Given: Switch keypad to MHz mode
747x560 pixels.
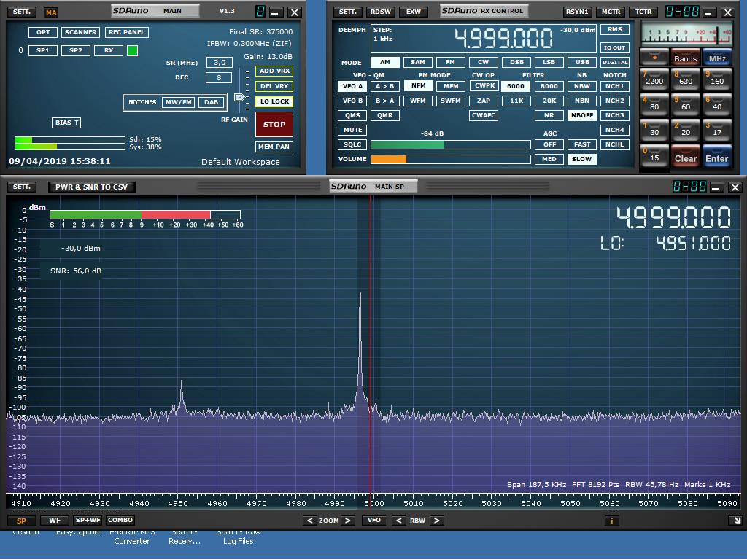Looking at the screenshot, I should (717, 57).
